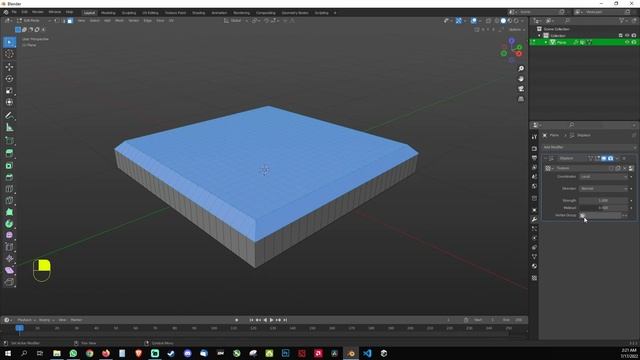Viewport: 640px width, 360px height.
Task: Open the Add Modifier dropdown
Action: [x=589, y=147]
